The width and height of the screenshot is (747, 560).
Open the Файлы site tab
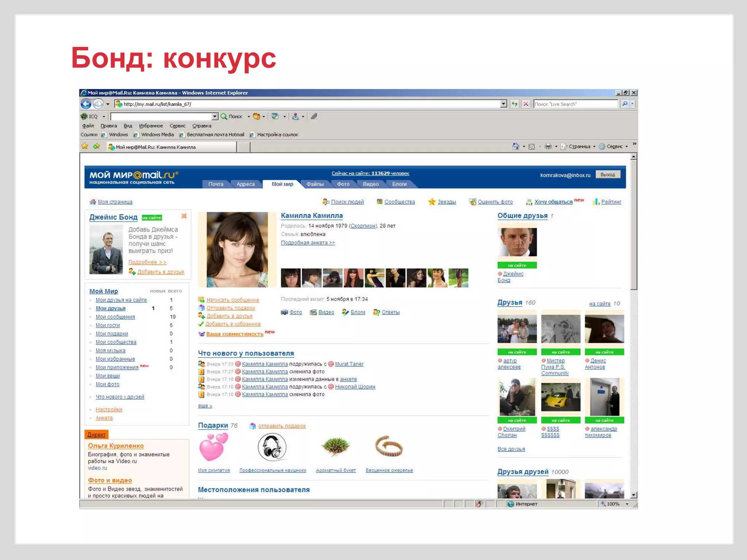pos(315,184)
